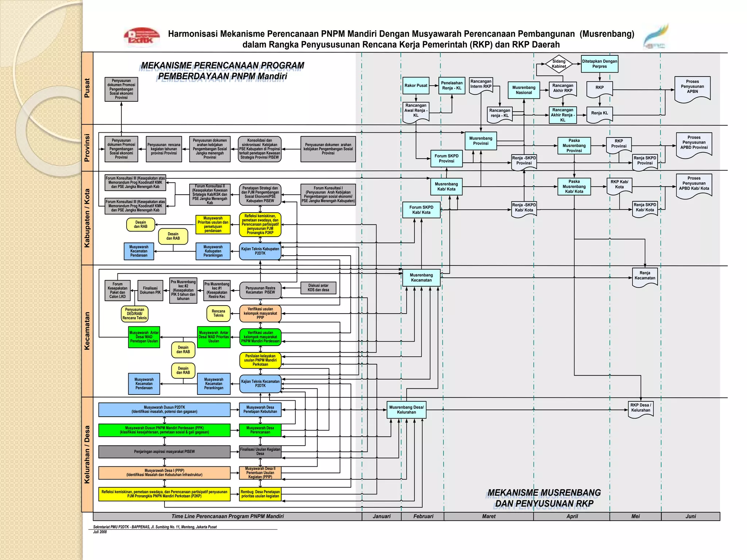
Task: Click the Kajian Teknis Kabupaten P2DTK box
Action: [260, 251]
